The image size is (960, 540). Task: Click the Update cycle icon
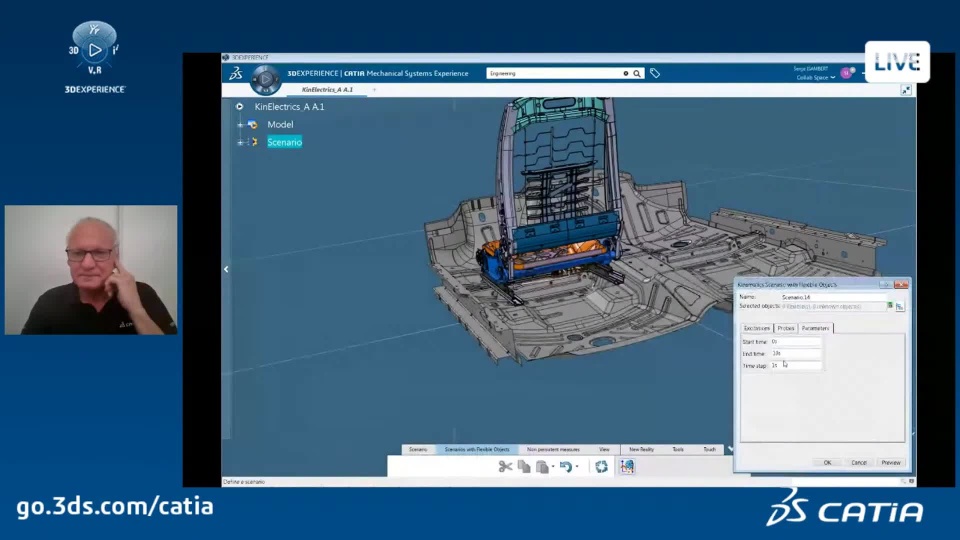601,467
